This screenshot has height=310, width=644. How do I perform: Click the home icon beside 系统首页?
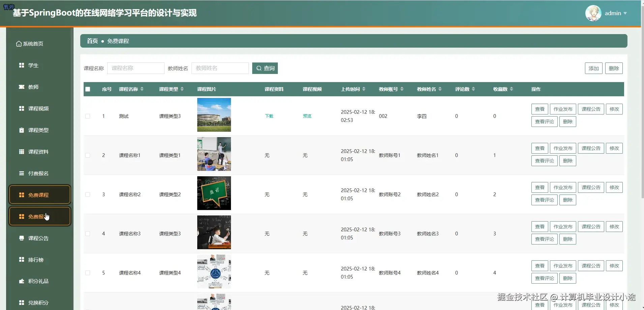pos(19,44)
